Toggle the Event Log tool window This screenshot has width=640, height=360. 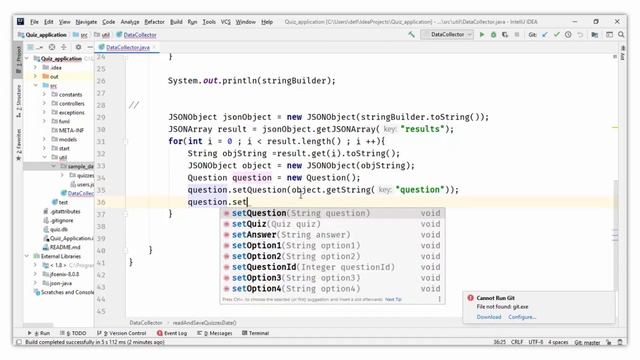172,333
